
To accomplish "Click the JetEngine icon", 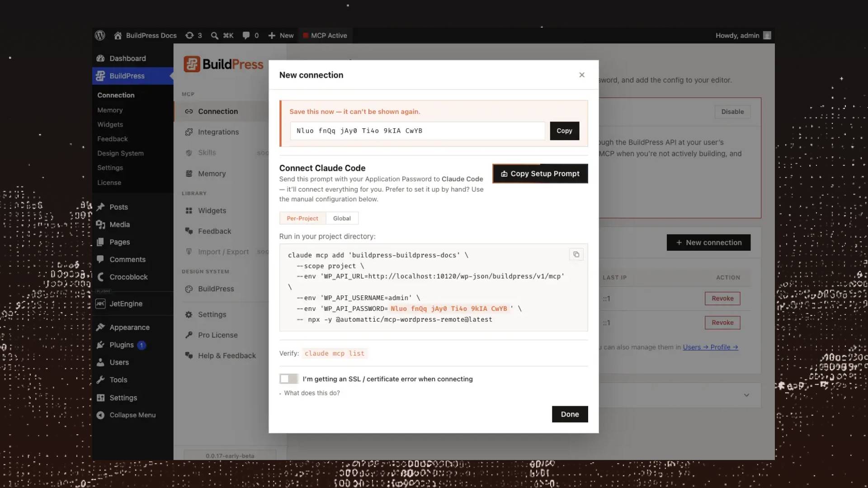I will (x=100, y=304).
